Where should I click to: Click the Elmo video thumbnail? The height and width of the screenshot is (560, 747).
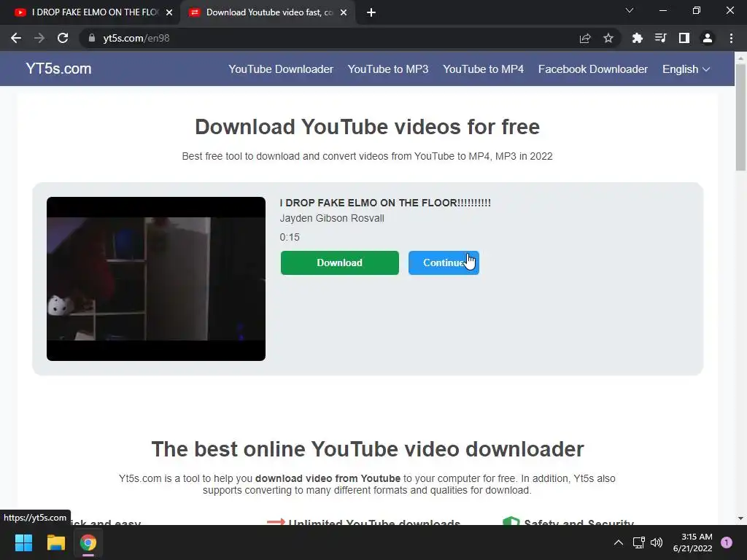click(156, 279)
